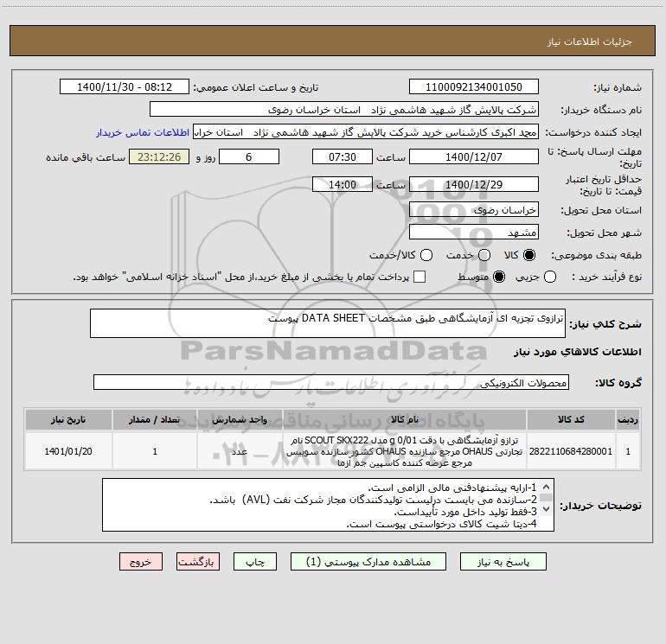Click the announcement date field 1400/11/30 - 08:12
This screenshot has width=666, height=644.
point(125,86)
